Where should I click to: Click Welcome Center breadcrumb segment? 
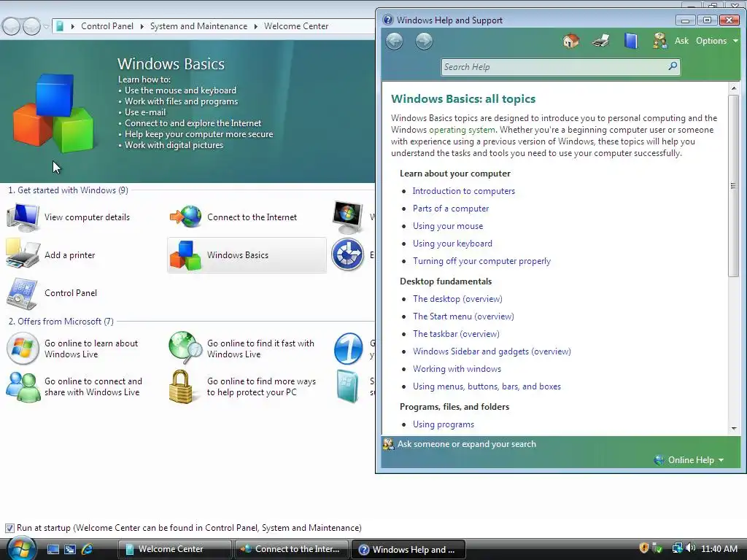pyautogui.click(x=296, y=26)
